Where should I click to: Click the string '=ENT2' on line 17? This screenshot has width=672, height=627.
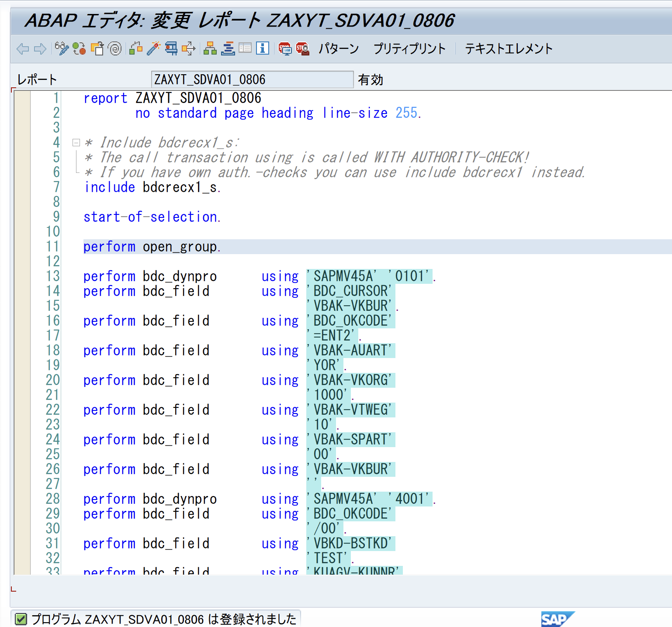click(x=332, y=336)
